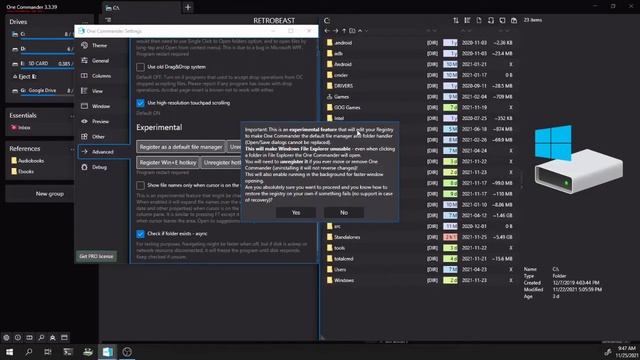Screen dimensions: 640x360
Task: Click the view layout icon in toolbar
Action: tap(467, 20)
